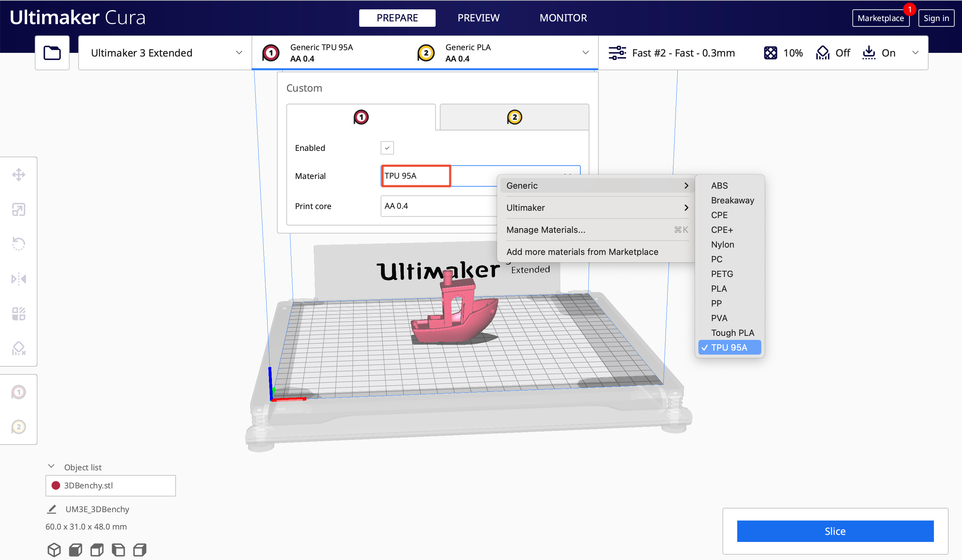The image size is (962, 560).
Task: Expand the Generic submenu
Action: click(597, 186)
